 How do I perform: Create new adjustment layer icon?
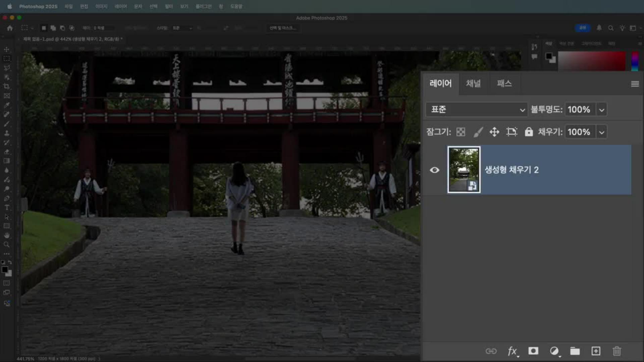click(x=554, y=351)
